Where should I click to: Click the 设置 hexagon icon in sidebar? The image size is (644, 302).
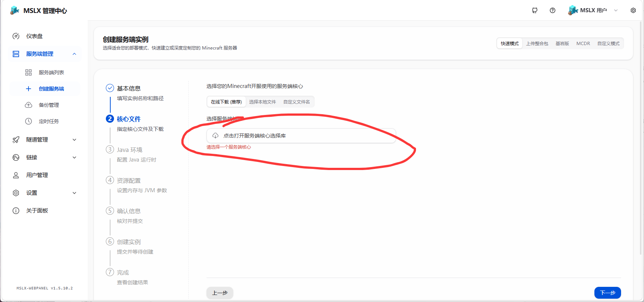tap(16, 193)
